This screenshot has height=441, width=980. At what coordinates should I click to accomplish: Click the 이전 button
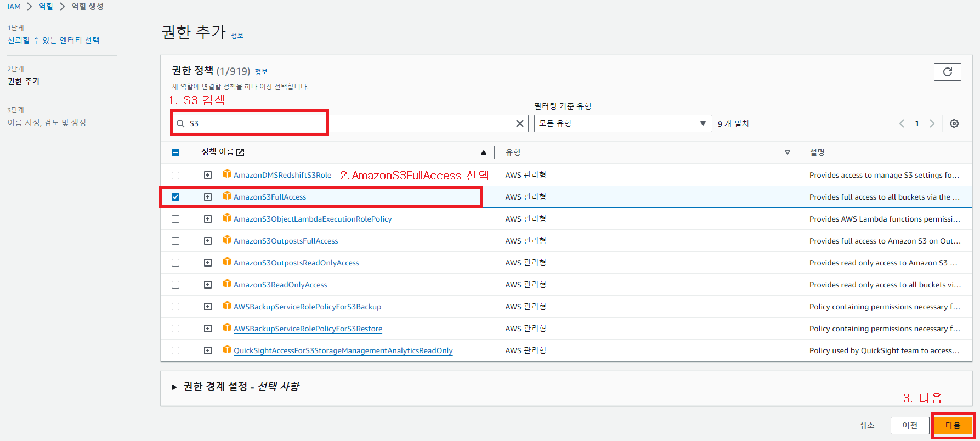click(910, 425)
